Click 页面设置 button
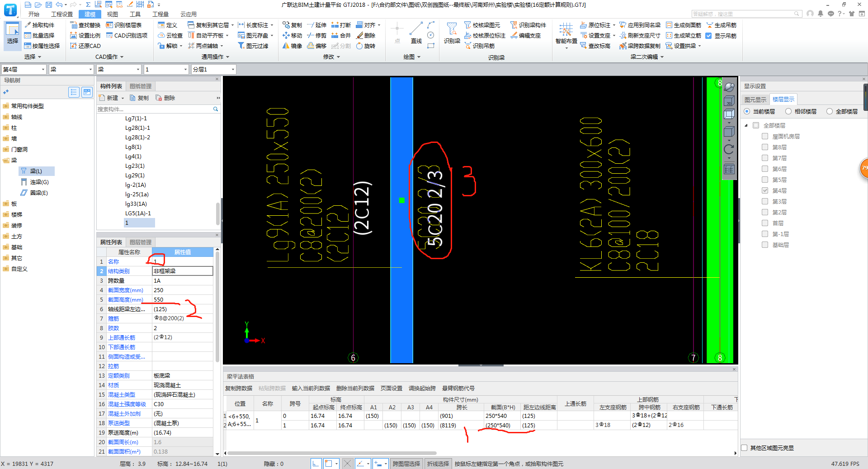The image size is (868, 469). click(392, 388)
